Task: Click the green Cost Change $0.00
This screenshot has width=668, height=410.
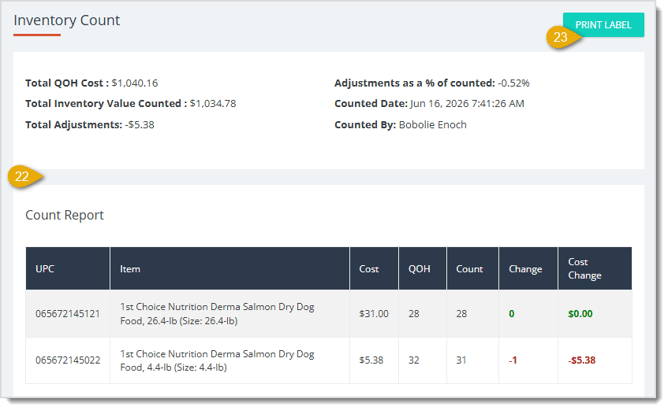Action: [x=580, y=314]
